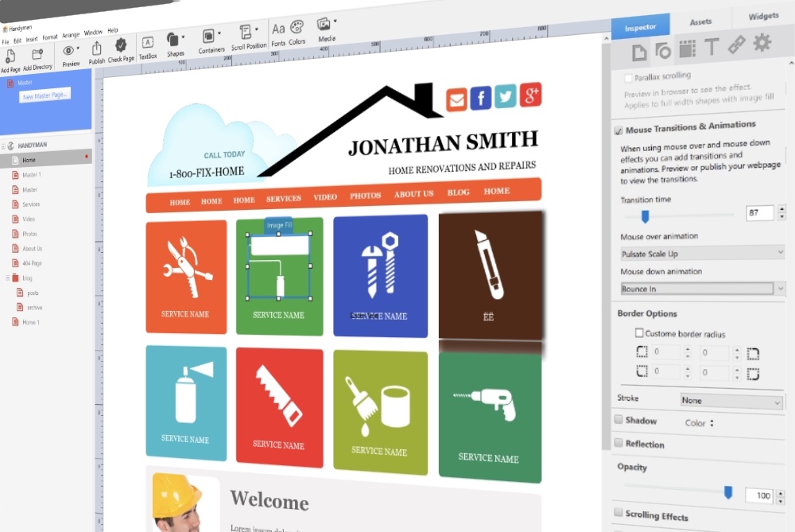This screenshot has height=532, width=795.
Task: Enable the Shadow checkbox
Action: tap(619, 419)
